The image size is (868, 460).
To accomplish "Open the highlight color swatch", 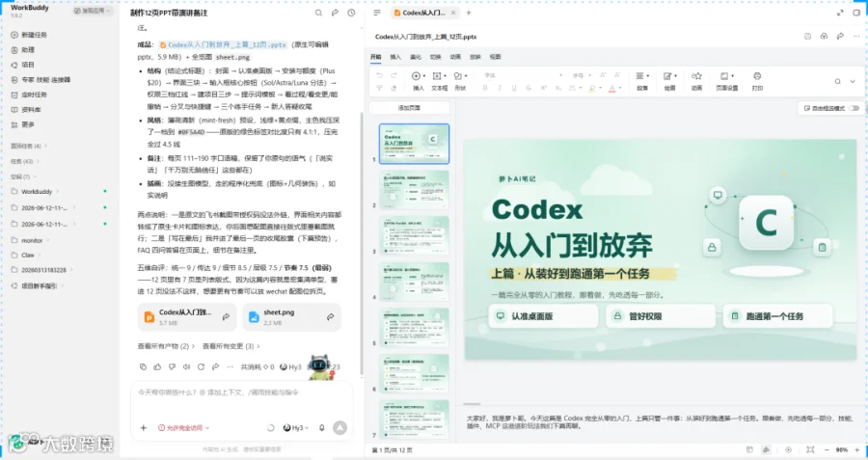I will (594, 88).
